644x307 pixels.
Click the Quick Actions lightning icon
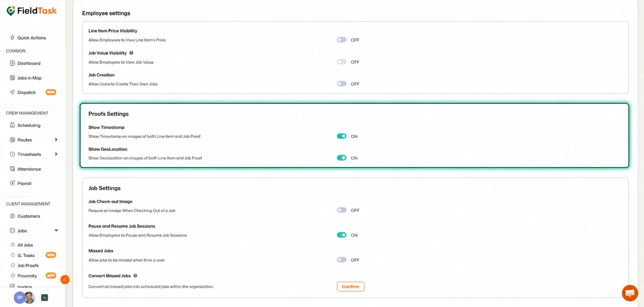pyautogui.click(x=12, y=38)
